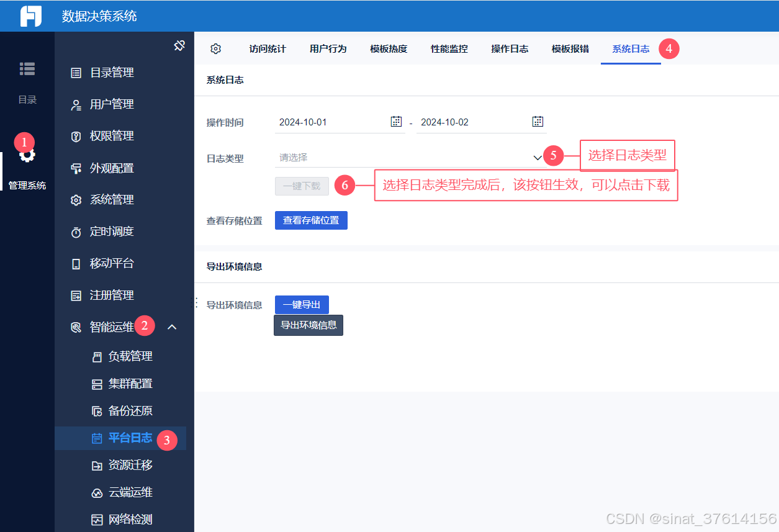
Task: Switch to the 访问统计 tab
Action: click(x=268, y=48)
